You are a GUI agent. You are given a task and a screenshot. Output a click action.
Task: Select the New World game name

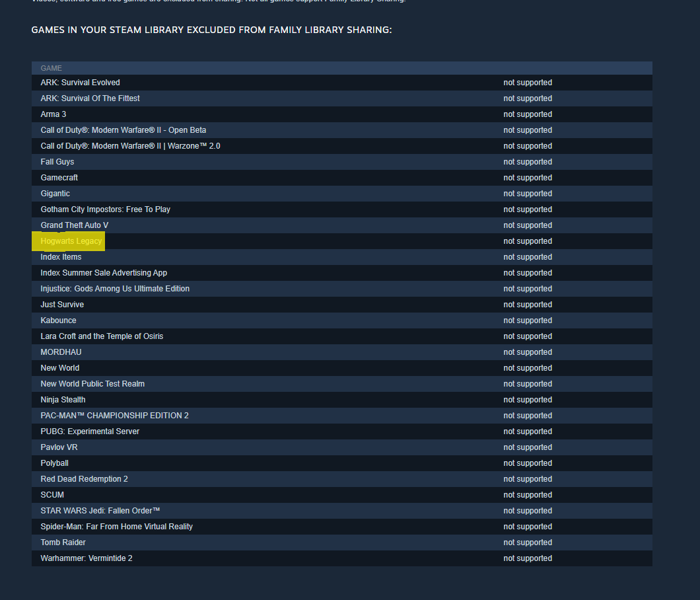pos(60,368)
